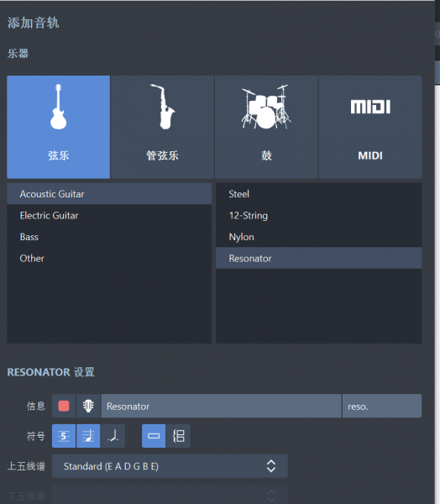Screen dimensions: 440x504
Task: Edit the Resonator track name field
Action: (221, 406)
